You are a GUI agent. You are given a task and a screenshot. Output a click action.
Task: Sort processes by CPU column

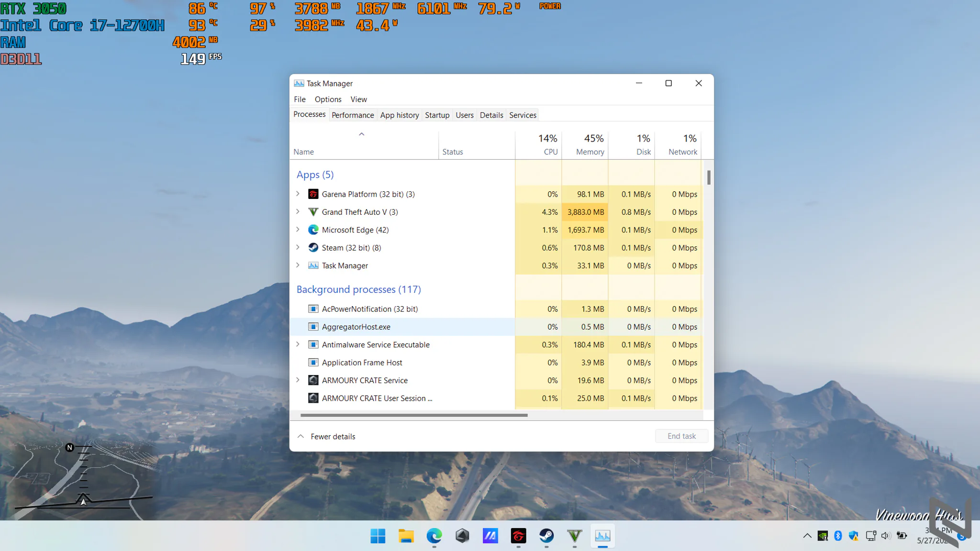pyautogui.click(x=538, y=145)
